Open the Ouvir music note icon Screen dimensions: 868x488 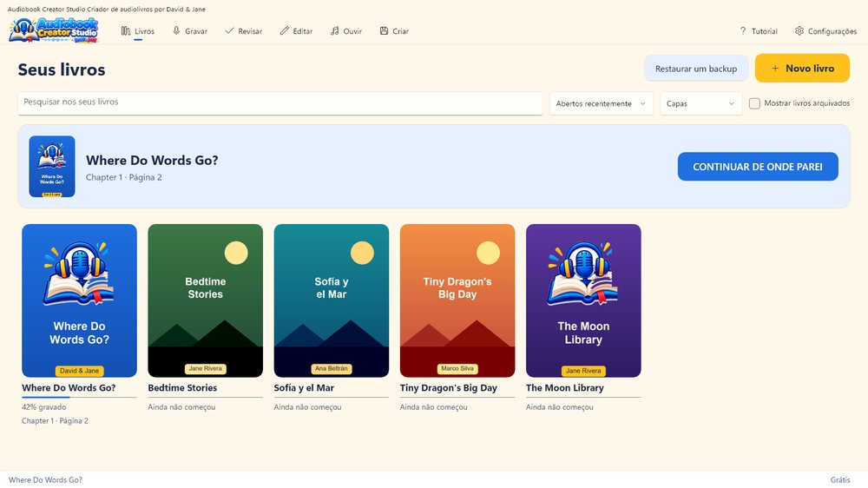click(x=334, y=31)
